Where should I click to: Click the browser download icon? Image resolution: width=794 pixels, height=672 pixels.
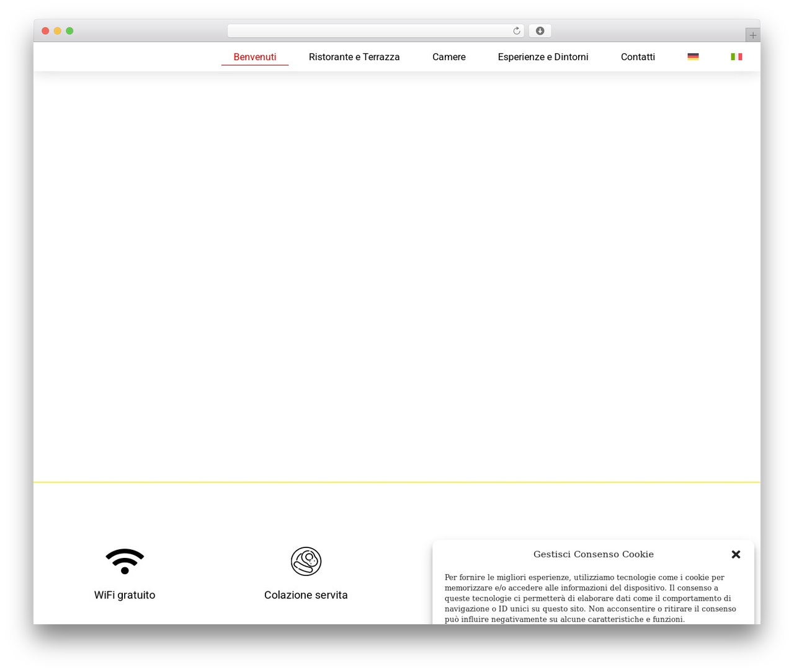tap(540, 31)
